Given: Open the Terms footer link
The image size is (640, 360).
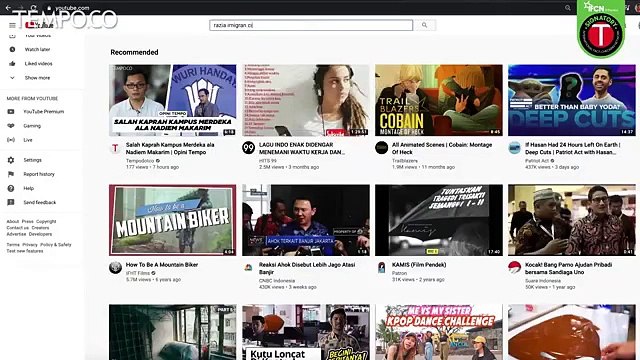Looking at the screenshot, I should (x=13, y=245).
